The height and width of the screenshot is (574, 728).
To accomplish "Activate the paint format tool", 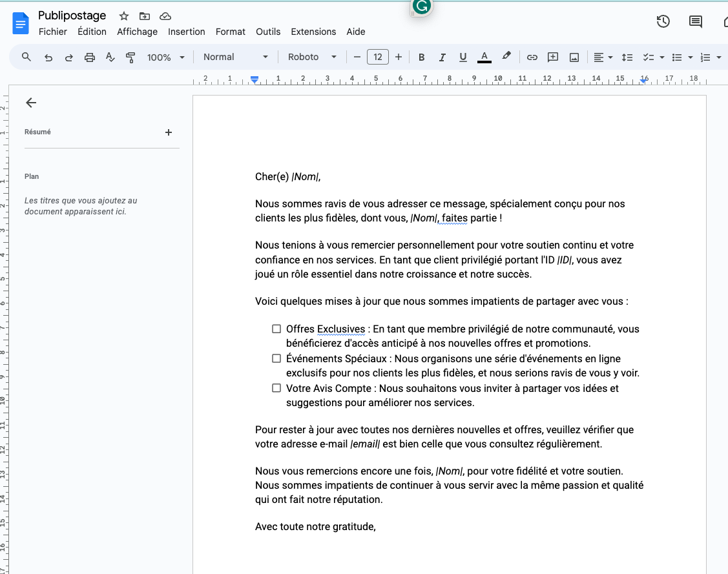I will click(130, 57).
